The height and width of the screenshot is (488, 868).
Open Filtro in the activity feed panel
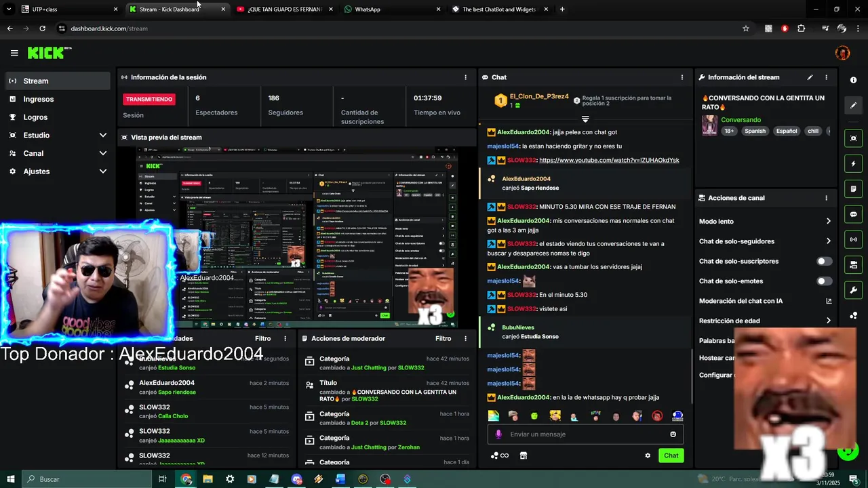262,338
